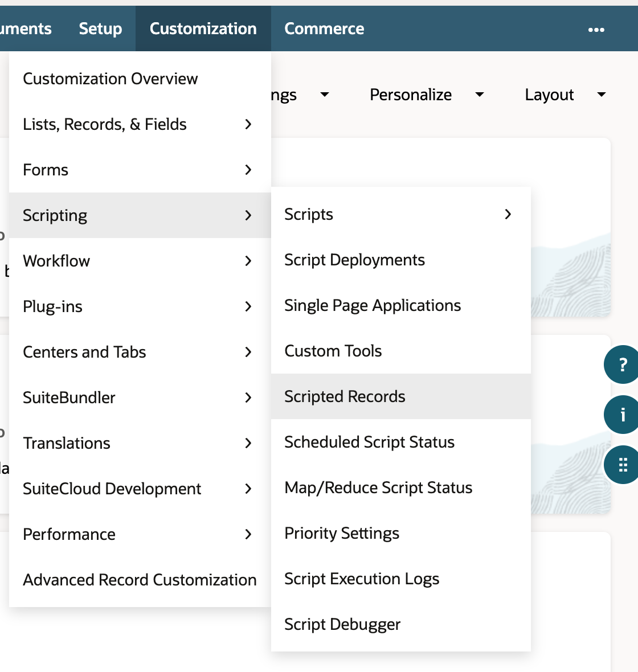Select Customization Overview

tap(140, 79)
